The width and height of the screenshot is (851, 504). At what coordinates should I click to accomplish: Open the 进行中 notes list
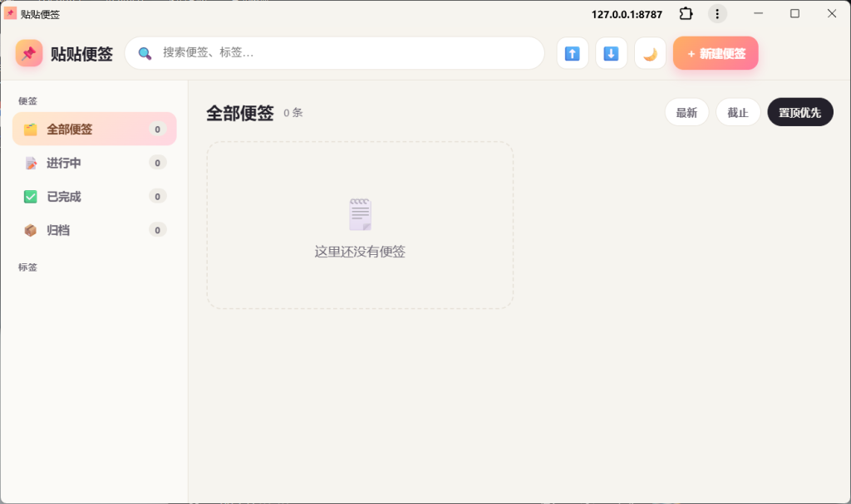point(95,163)
